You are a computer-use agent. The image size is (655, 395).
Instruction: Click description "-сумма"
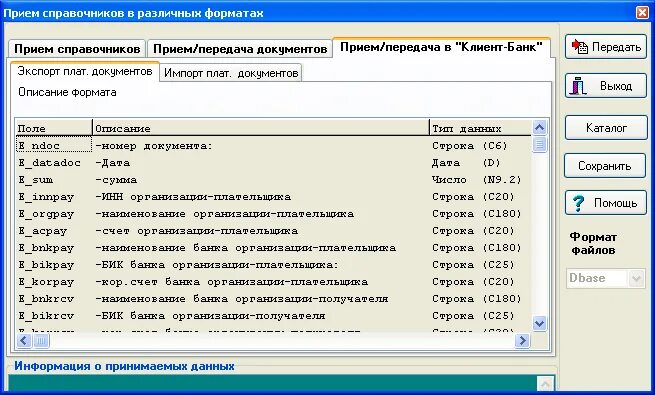click(116, 180)
